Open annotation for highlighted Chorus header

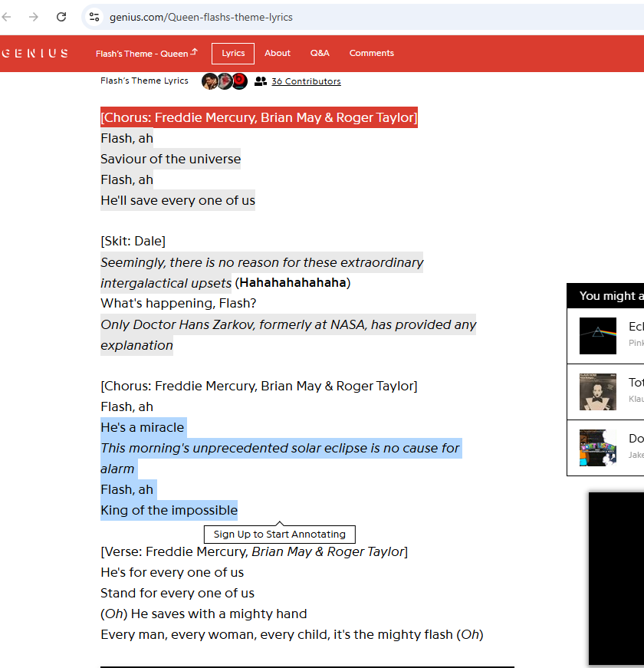click(259, 117)
